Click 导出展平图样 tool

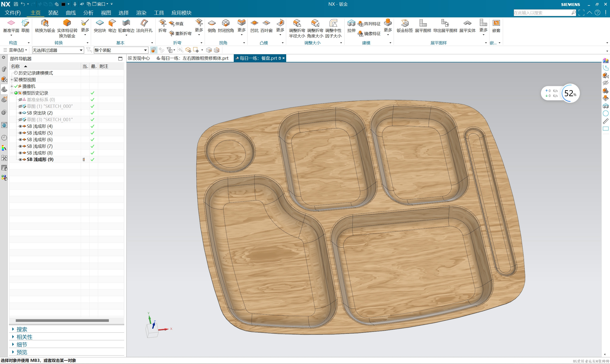pyautogui.click(x=445, y=26)
